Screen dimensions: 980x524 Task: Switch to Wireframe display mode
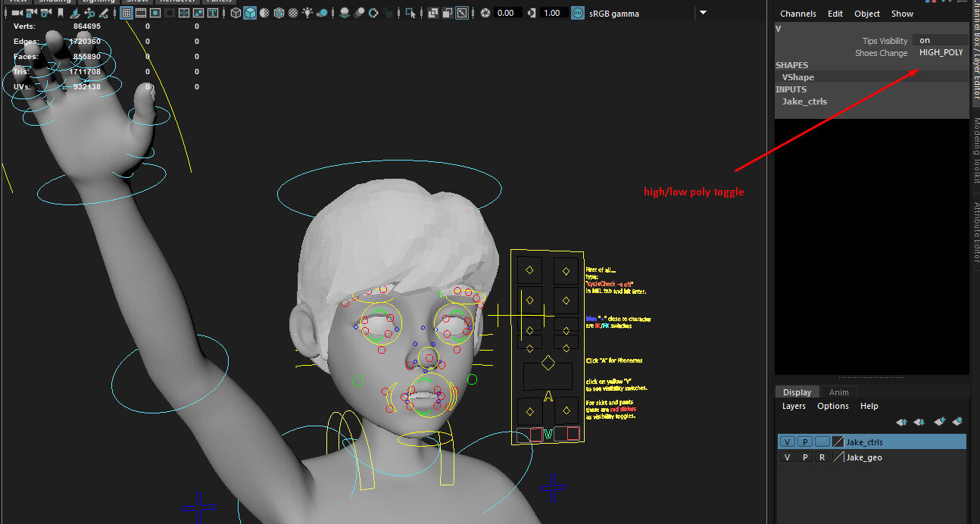point(236,13)
